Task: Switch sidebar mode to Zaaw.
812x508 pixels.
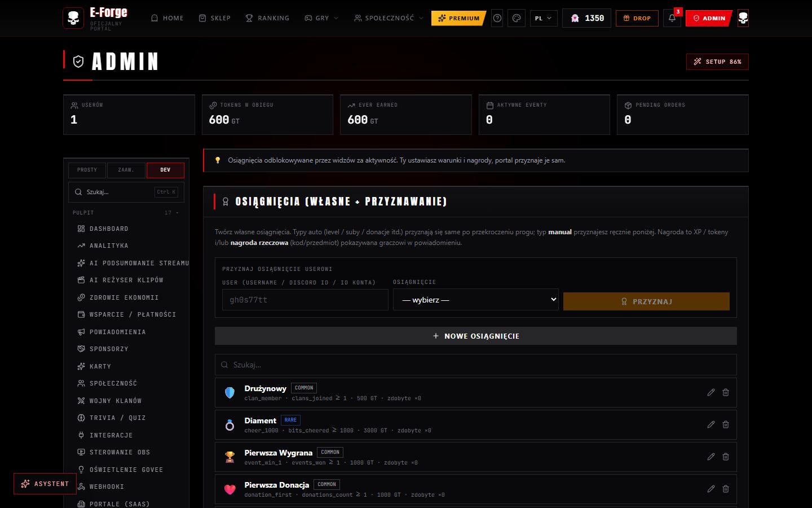Action: pos(126,170)
